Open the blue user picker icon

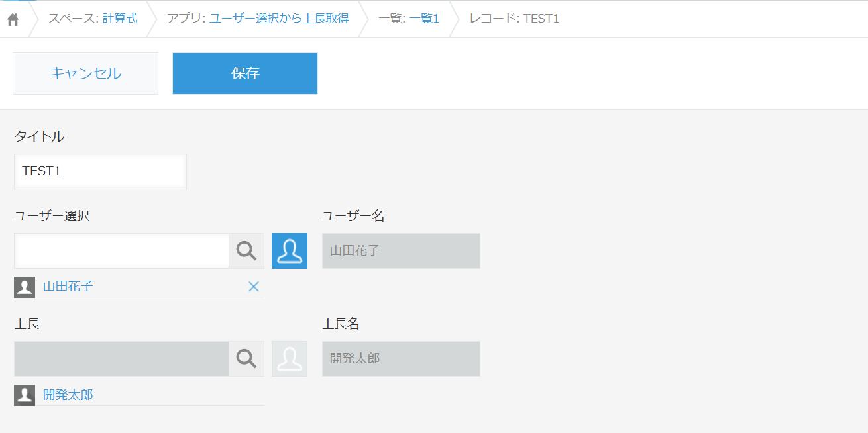click(290, 251)
